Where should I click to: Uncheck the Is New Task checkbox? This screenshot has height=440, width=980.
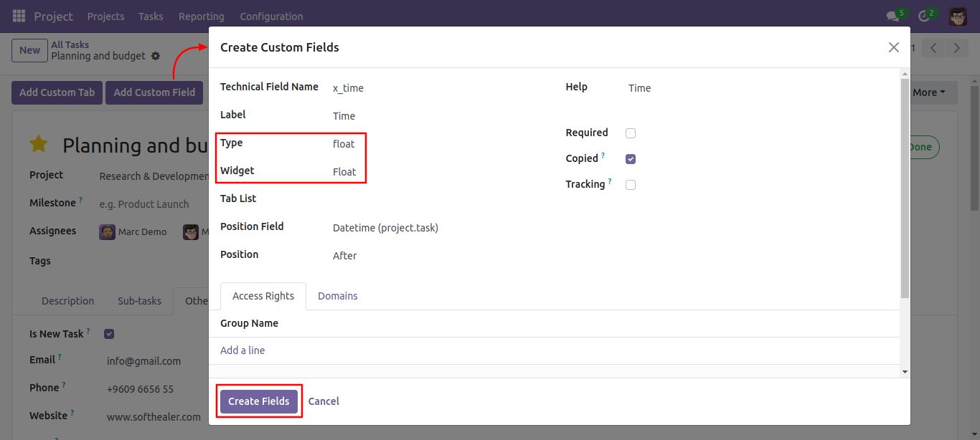point(109,334)
